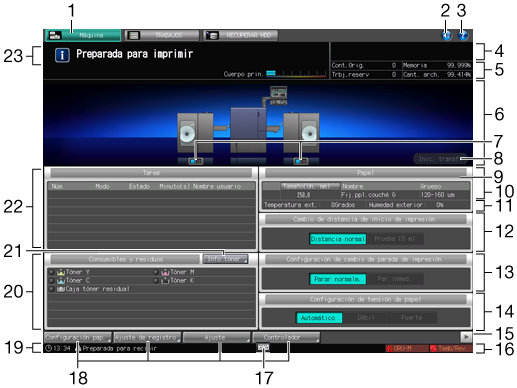Set paper tension to Automático
This screenshot has height=388, width=517.
pos(319,318)
